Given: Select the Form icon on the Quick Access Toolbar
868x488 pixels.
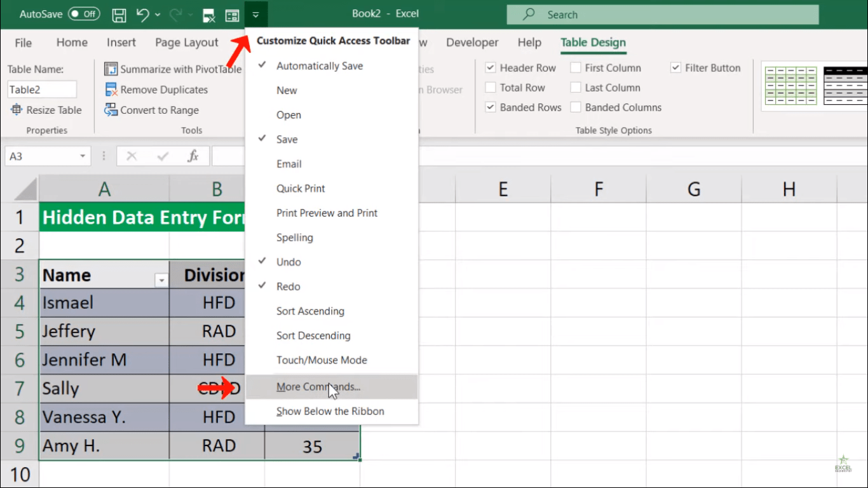Looking at the screenshot, I should 233,15.
